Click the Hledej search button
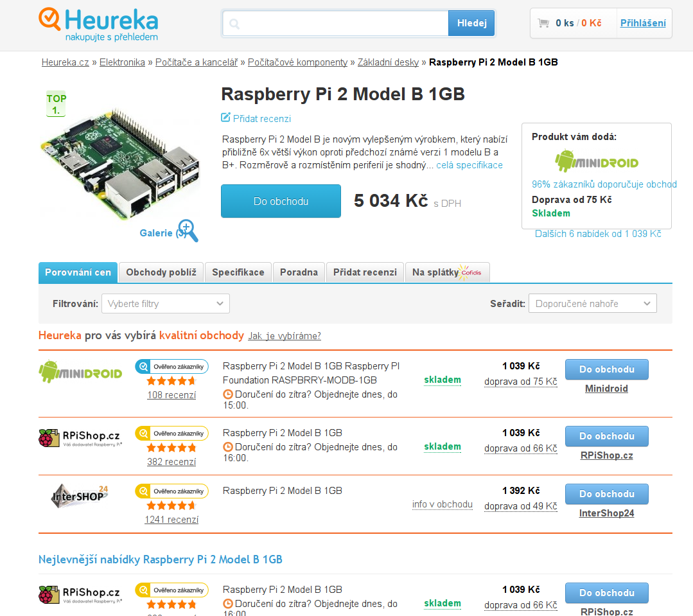Image resolution: width=693 pixels, height=616 pixels. [x=471, y=23]
